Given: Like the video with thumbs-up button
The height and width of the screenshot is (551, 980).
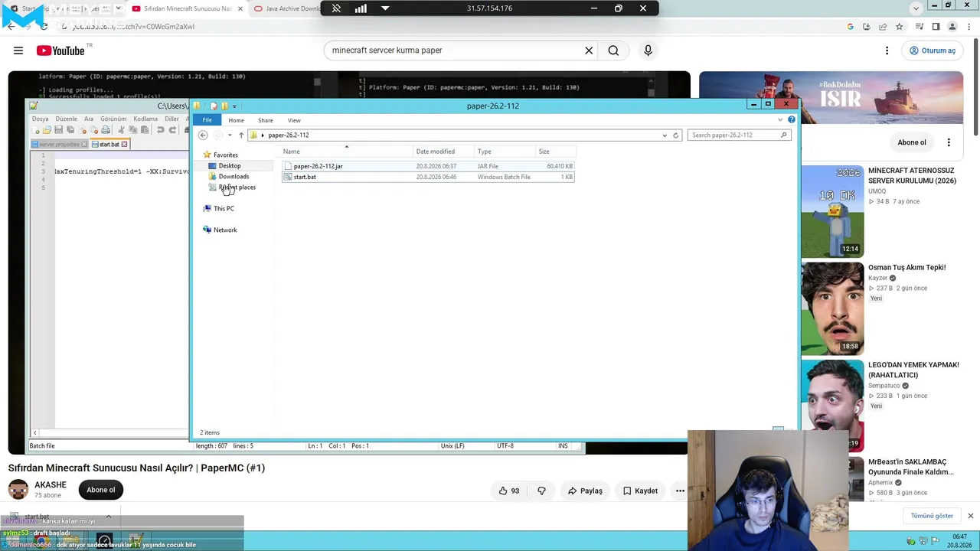Looking at the screenshot, I should (509, 491).
